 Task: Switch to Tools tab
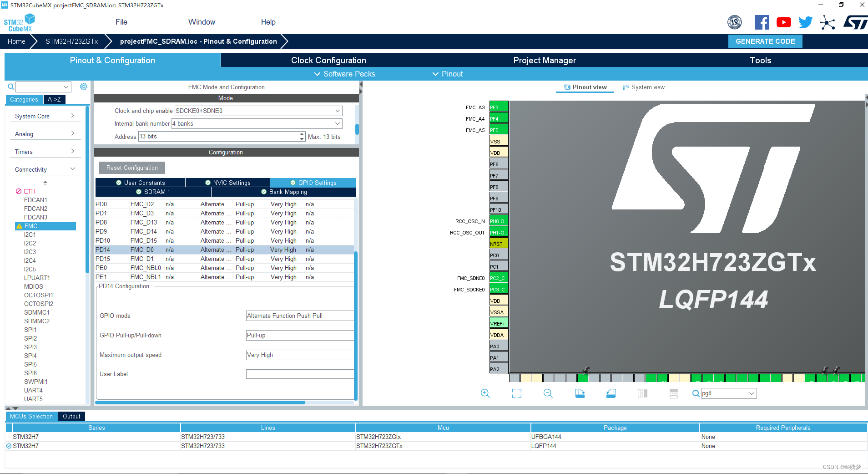760,60
